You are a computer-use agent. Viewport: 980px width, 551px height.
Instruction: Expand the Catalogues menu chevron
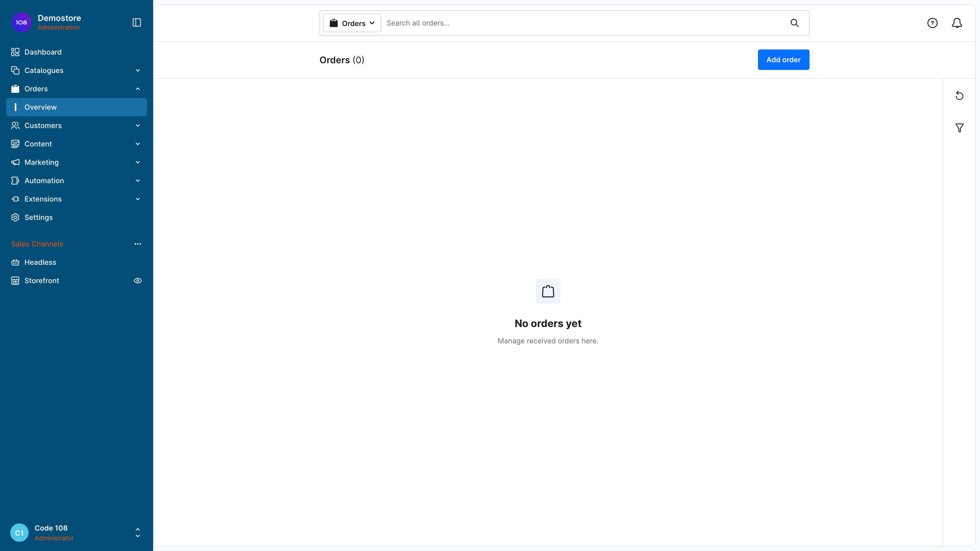[138, 70]
